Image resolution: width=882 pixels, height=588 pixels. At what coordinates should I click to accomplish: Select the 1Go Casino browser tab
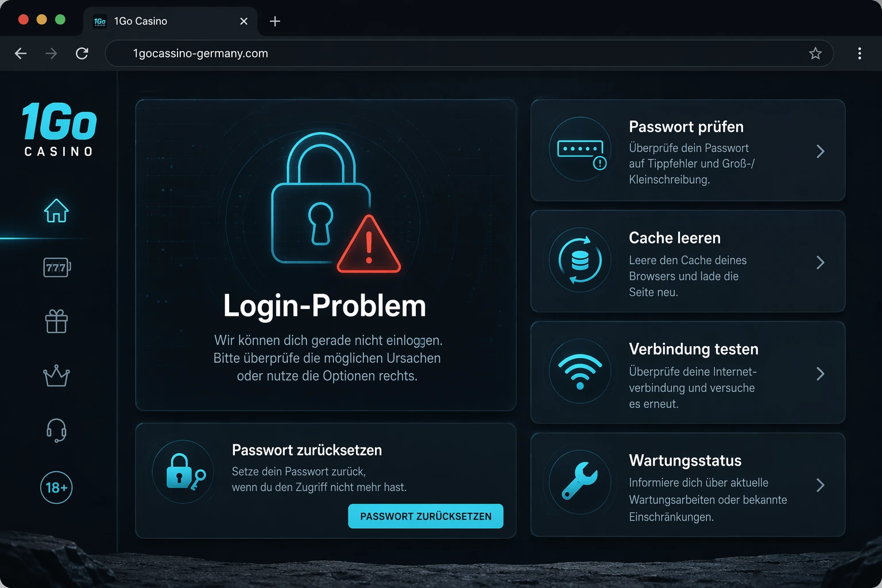click(x=171, y=21)
